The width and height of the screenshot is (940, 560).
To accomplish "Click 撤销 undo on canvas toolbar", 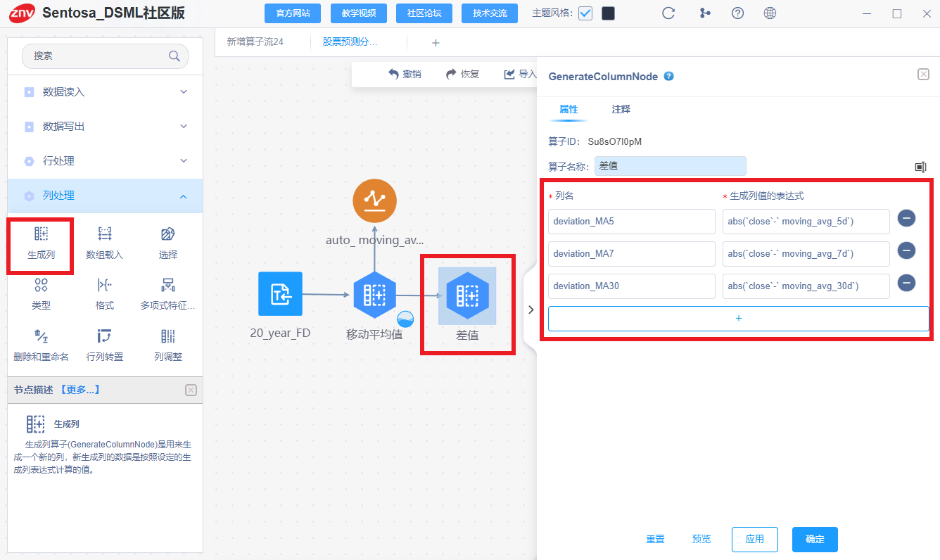I will tap(405, 74).
